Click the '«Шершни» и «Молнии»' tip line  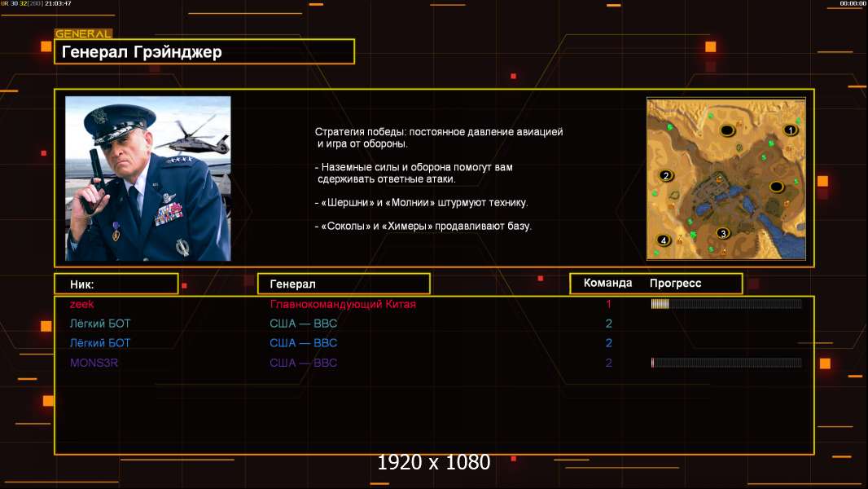click(421, 203)
